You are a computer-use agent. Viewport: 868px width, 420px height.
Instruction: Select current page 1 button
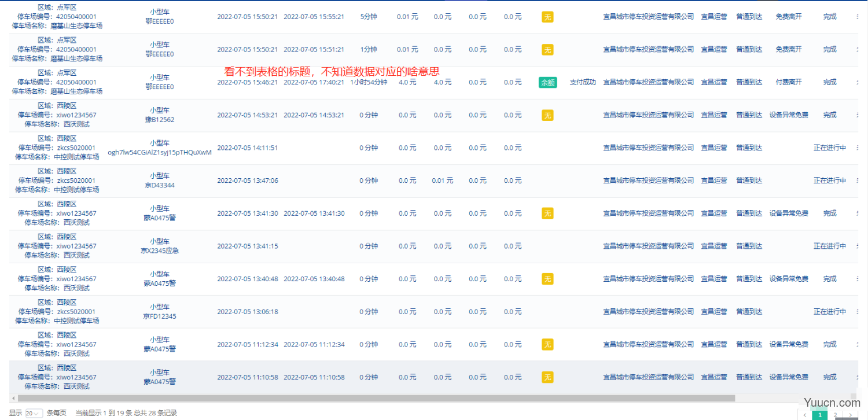(x=820, y=415)
